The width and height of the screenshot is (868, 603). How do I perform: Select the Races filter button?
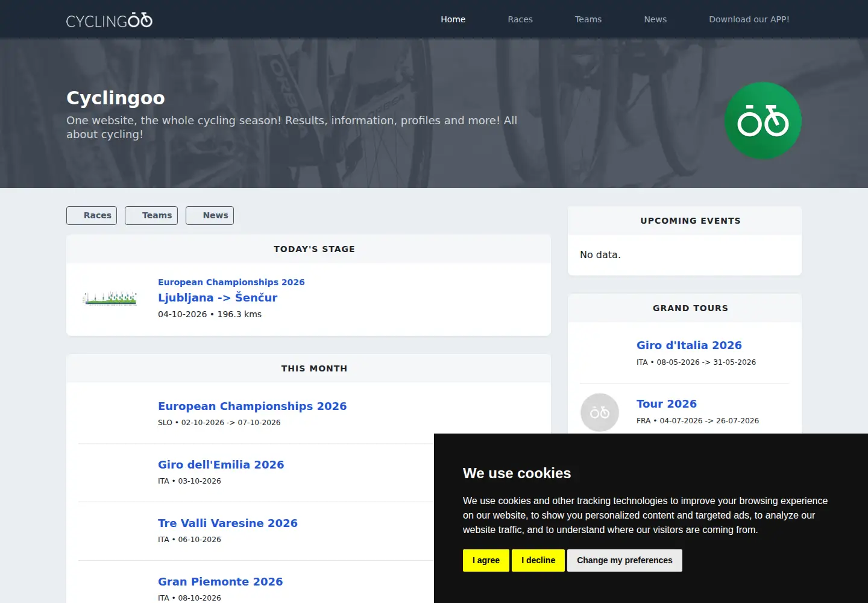coord(92,215)
